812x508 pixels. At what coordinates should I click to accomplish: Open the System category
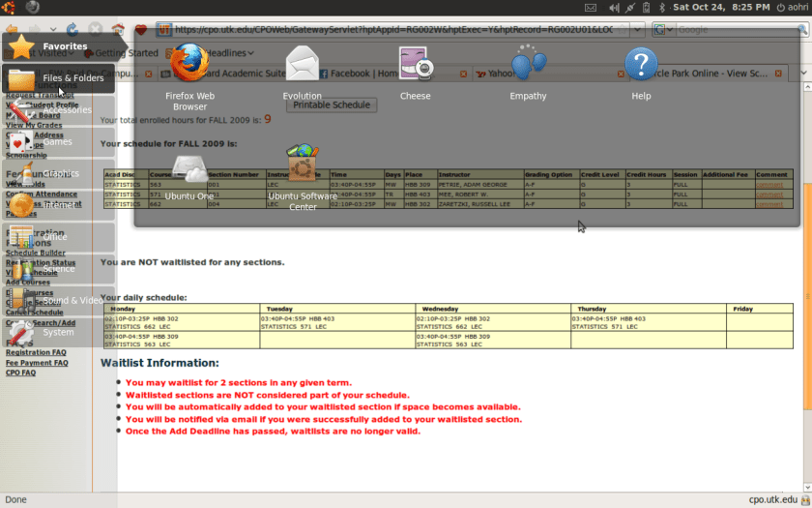coord(59,332)
